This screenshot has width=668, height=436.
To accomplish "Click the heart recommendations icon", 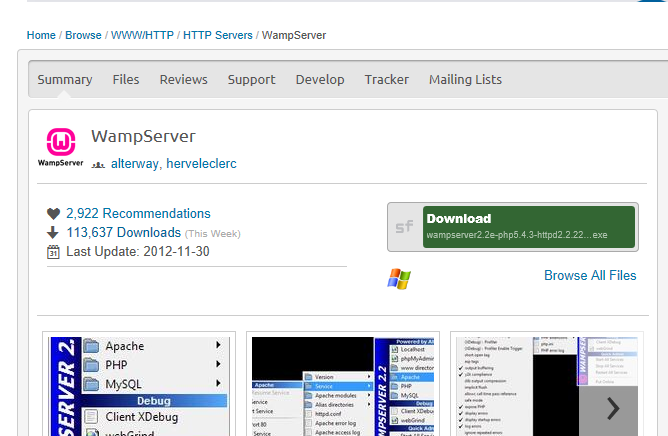I will click(x=53, y=214).
